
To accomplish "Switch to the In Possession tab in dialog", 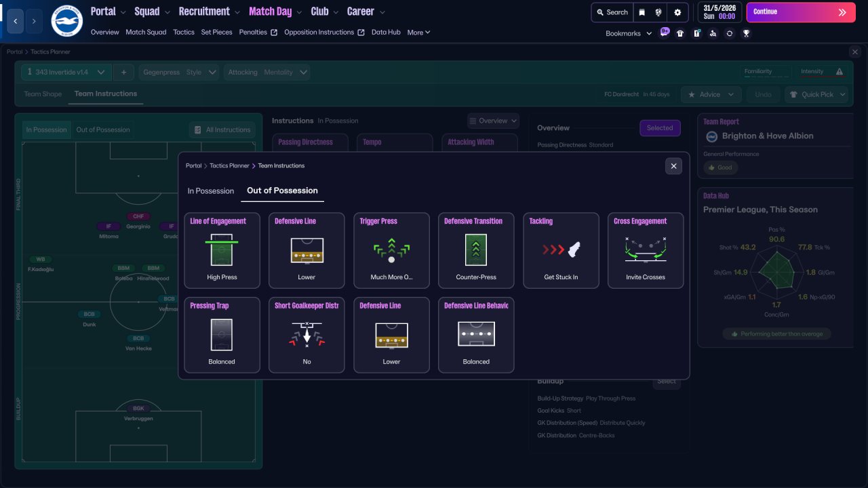I will [211, 191].
